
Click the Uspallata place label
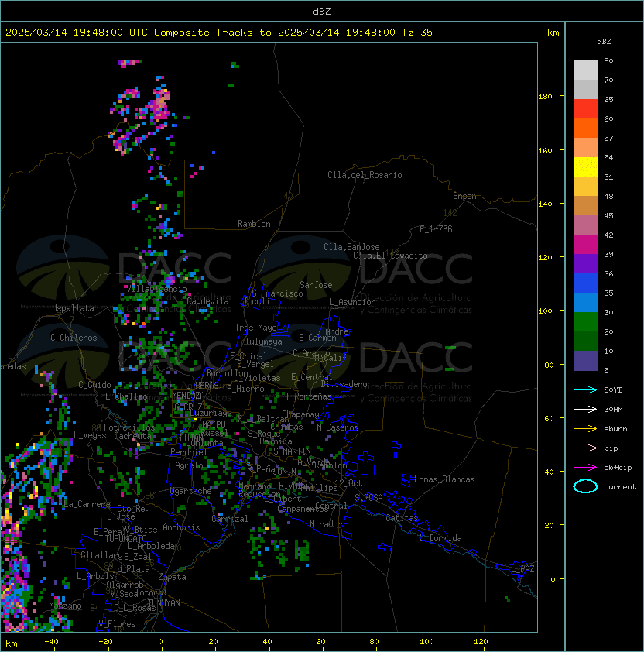pyautogui.click(x=73, y=308)
